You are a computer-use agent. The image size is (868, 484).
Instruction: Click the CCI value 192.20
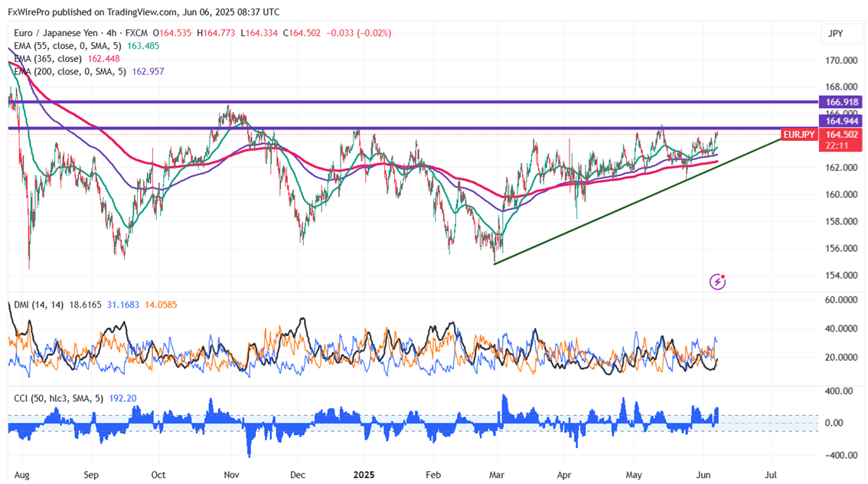click(x=123, y=399)
